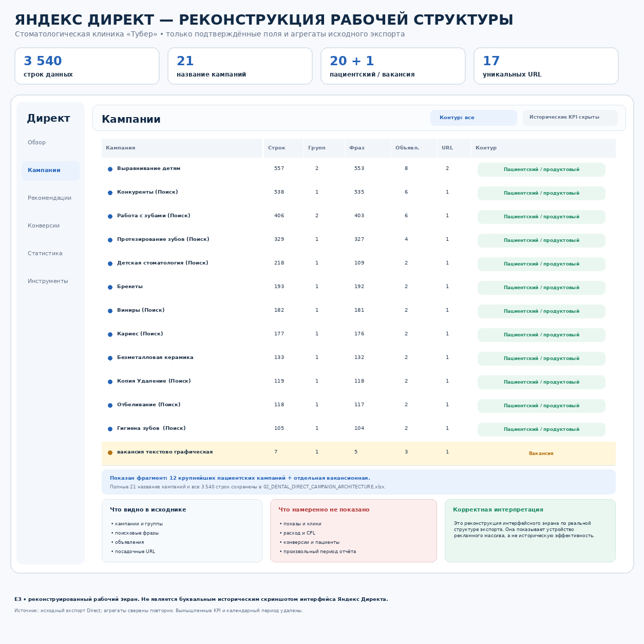Sort by the Кампания column header
The height and width of the screenshot is (644, 644).
click(182, 148)
